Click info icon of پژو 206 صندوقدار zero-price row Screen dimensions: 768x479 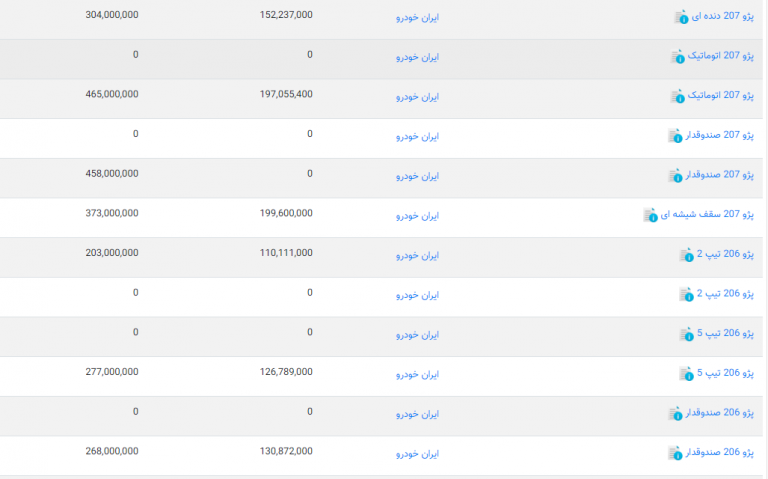click(x=675, y=414)
